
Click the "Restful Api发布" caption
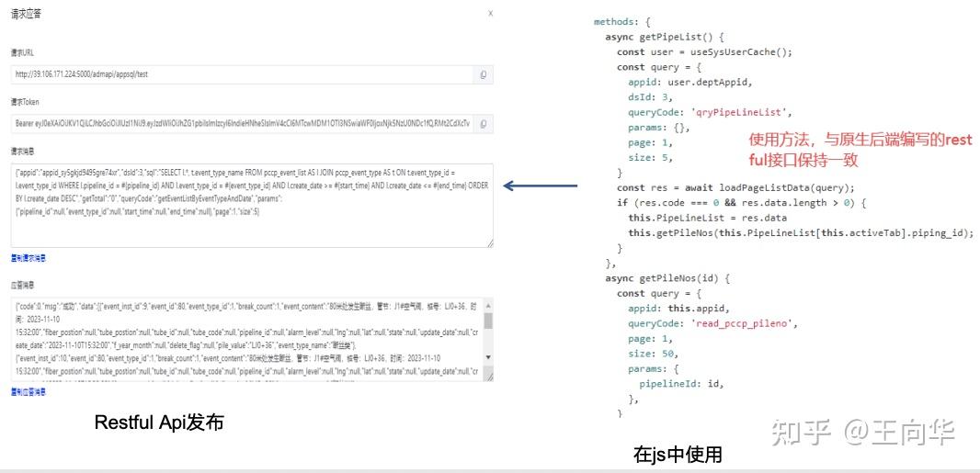tap(159, 423)
